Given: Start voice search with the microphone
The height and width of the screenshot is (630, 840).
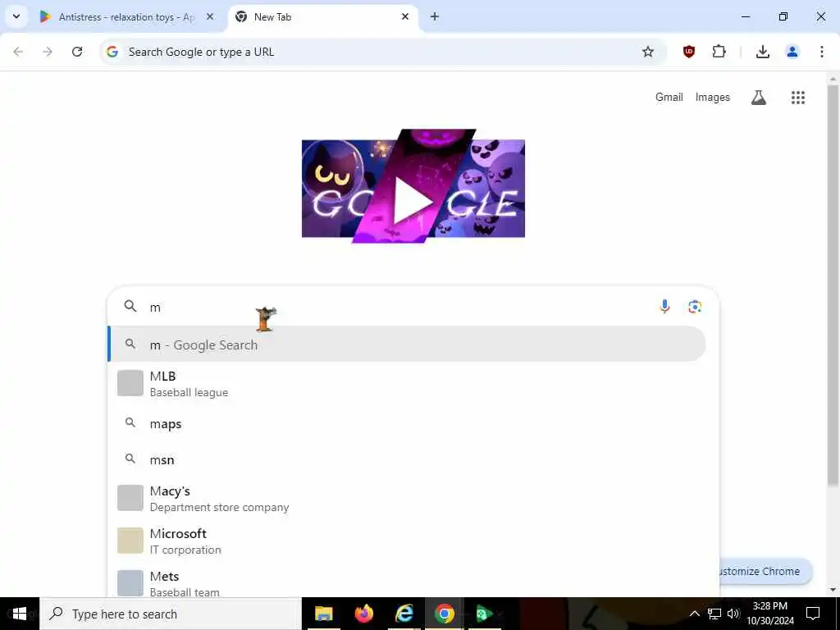Looking at the screenshot, I should point(664,307).
